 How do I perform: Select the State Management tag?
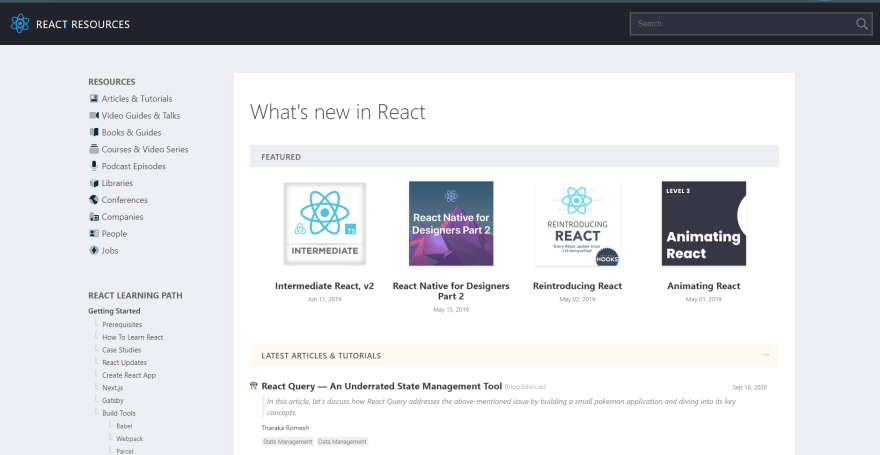point(287,442)
